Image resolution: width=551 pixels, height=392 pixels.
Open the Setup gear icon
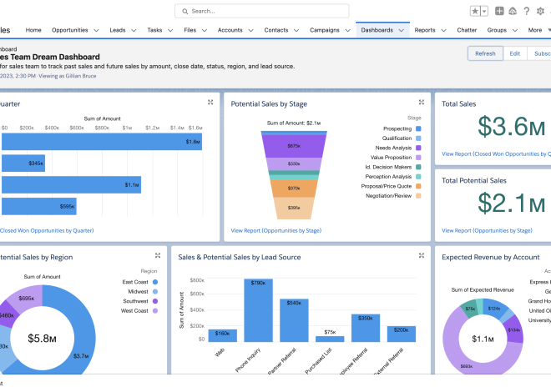(x=540, y=11)
